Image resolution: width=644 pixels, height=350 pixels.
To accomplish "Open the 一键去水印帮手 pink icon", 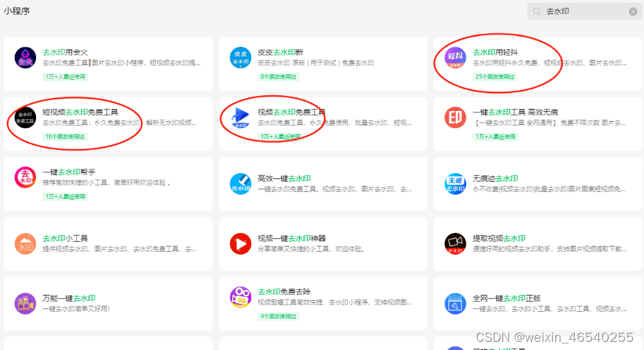I will point(25,178).
